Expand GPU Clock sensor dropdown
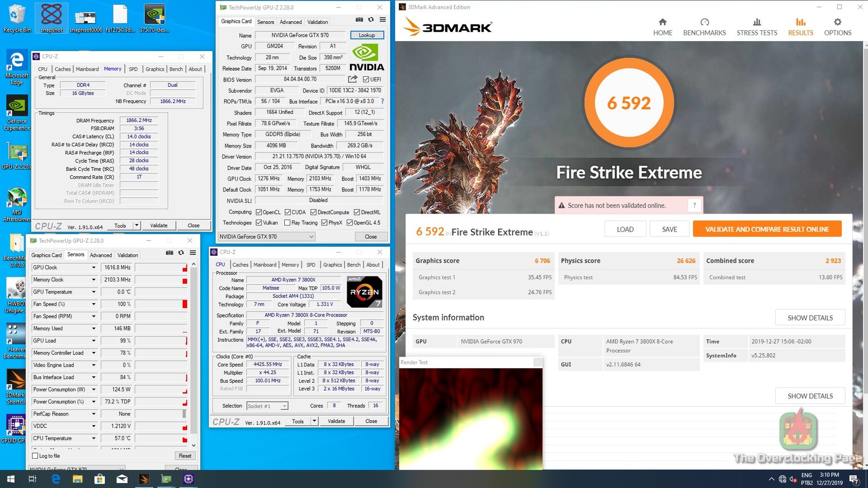Image resolution: width=868 pixels, height=488 pixels. point(93,267)
